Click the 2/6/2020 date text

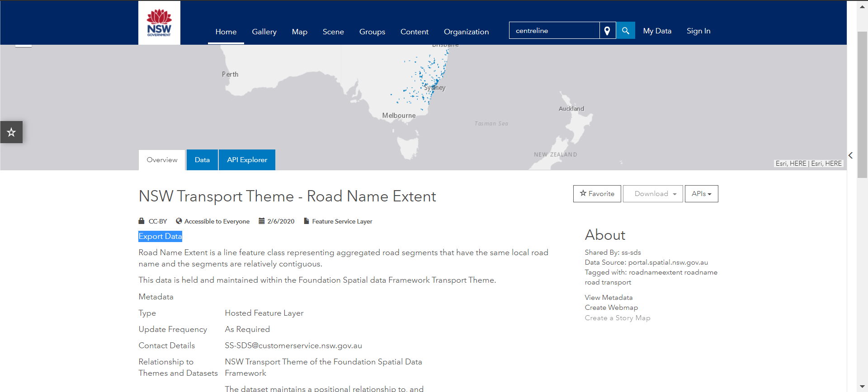point(281,221)
